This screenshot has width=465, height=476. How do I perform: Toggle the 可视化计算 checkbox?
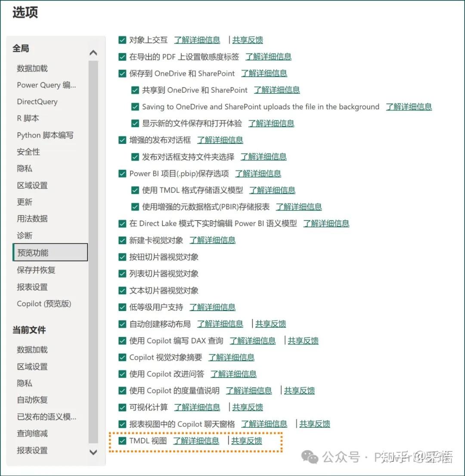tap(122, 407)
